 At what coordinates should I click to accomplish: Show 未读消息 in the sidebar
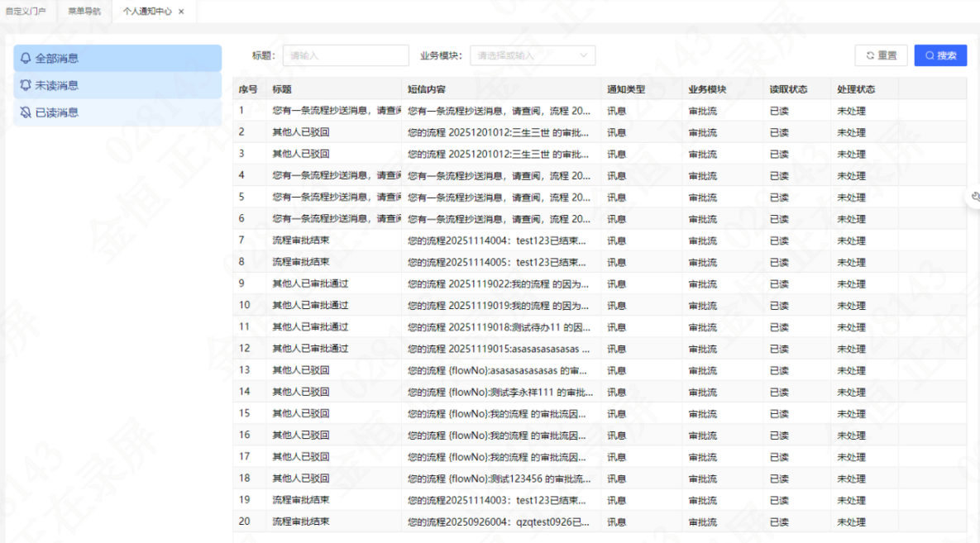(x=117, y=85)
